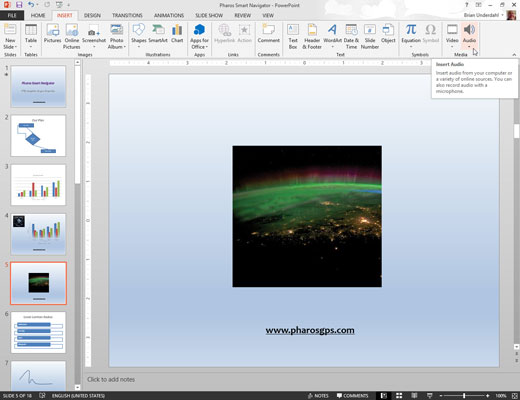Screen dimensions: 520x400
Task: Click the Chart icon in Illustrations
Action: (x=177, y=34)
